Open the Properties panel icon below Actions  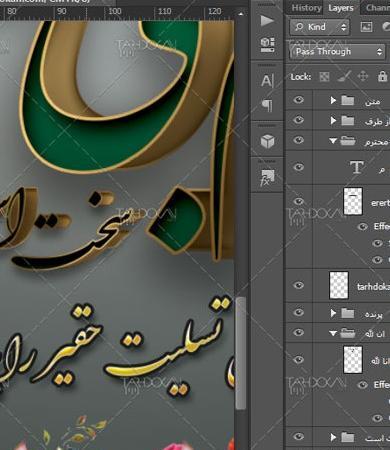pyautogui.click(x=267, y=45)
